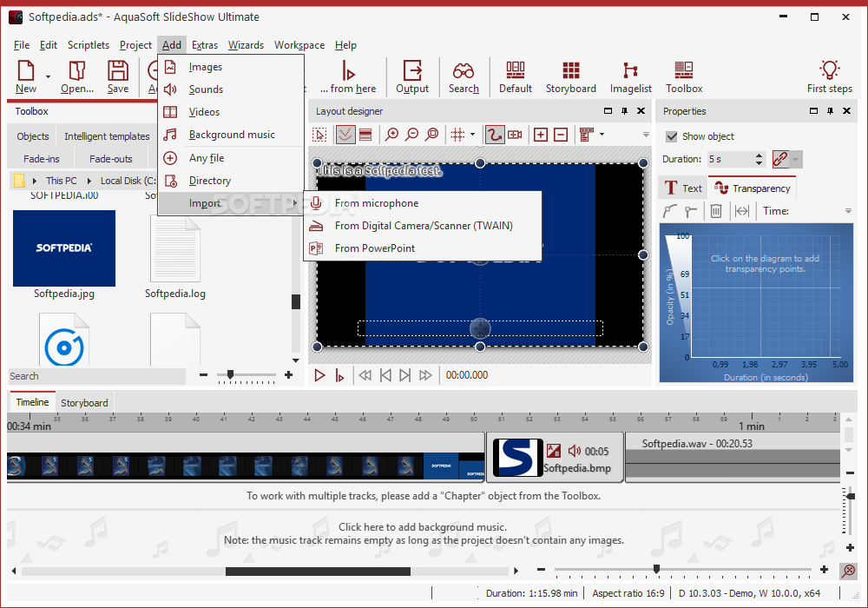Viewport: 868px width, 608px height.
Task: Click thumbnail size slider handle
Action: (230, 375)
